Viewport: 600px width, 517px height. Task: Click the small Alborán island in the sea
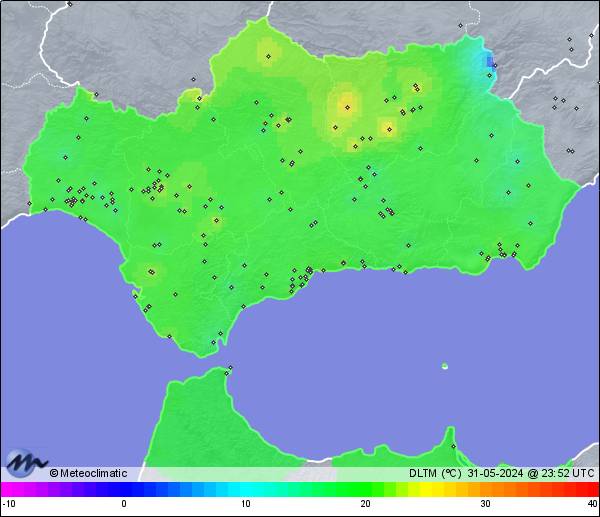(445, 366)
